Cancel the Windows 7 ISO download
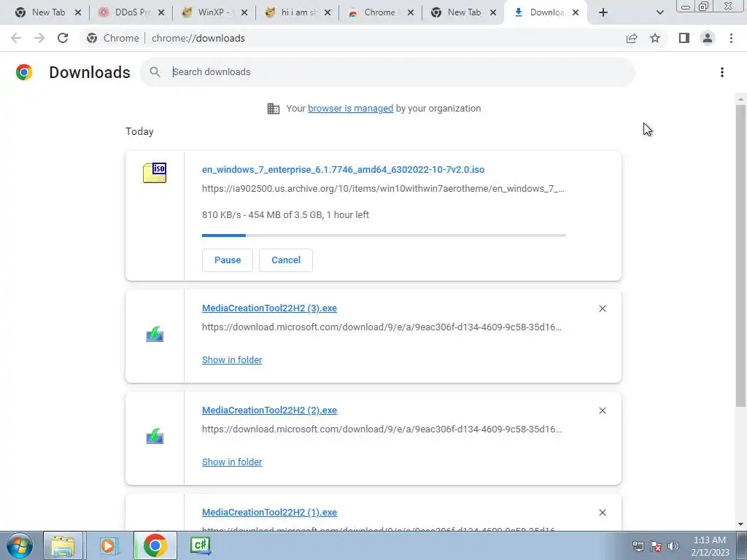 [286, 260]
